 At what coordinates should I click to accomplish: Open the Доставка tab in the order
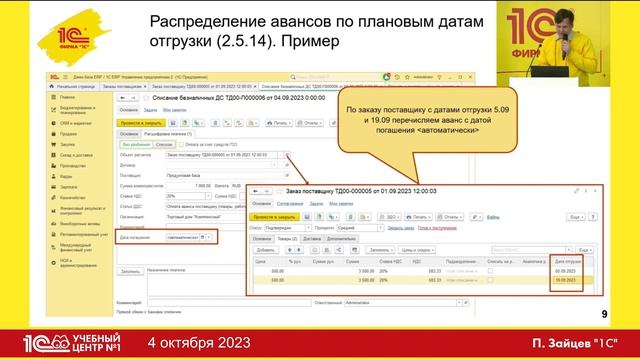tap(312, 239)
